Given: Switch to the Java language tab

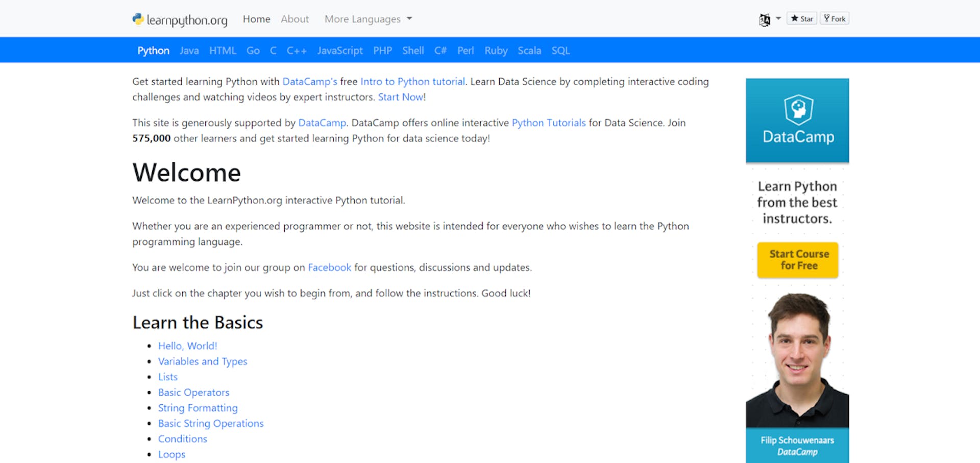Looking at the screenshot, I should pyautogui.click(x=189, y=51).
